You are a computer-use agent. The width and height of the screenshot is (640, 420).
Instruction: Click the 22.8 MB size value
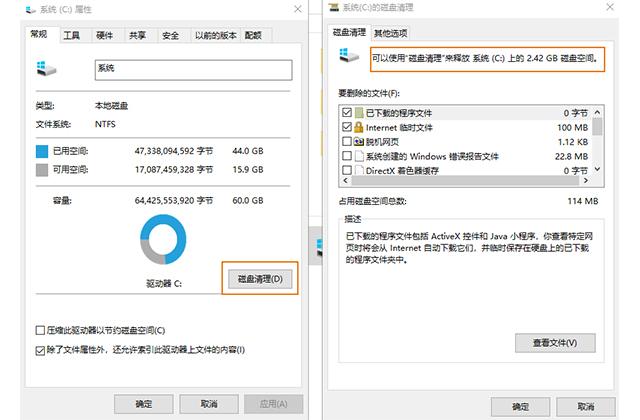point(571,156)
